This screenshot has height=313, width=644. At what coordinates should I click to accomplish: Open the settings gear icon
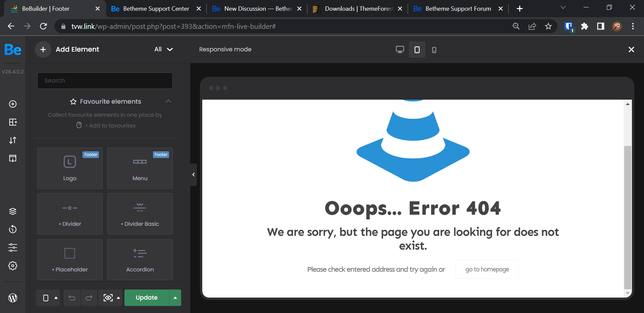[13, 266]
